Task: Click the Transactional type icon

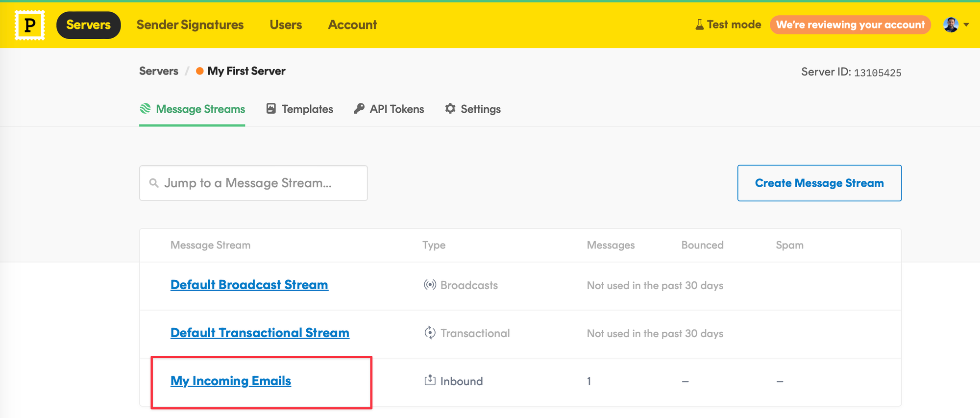Action: 430,333
